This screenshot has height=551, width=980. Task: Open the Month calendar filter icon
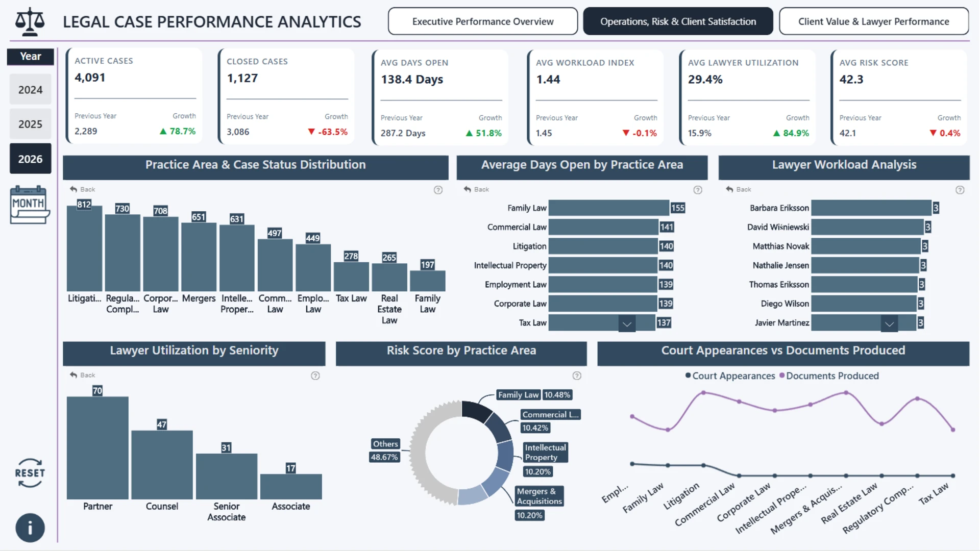click(x=30, y=205)
